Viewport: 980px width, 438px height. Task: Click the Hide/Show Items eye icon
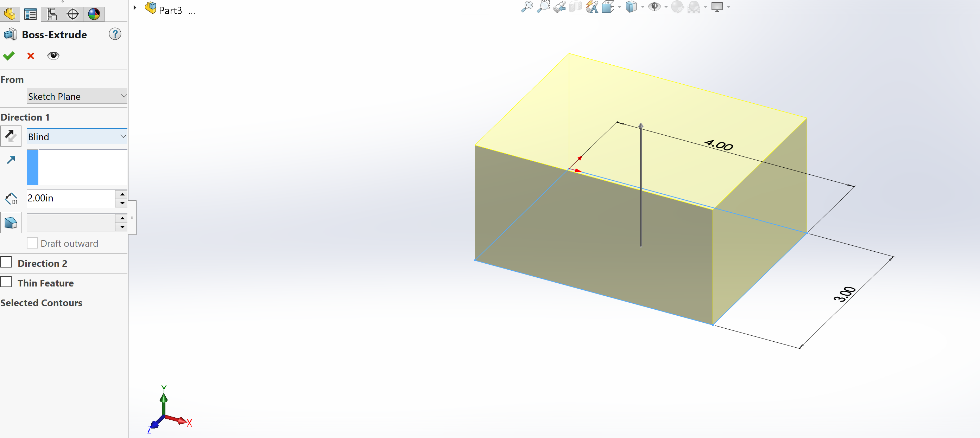[655, 7]
